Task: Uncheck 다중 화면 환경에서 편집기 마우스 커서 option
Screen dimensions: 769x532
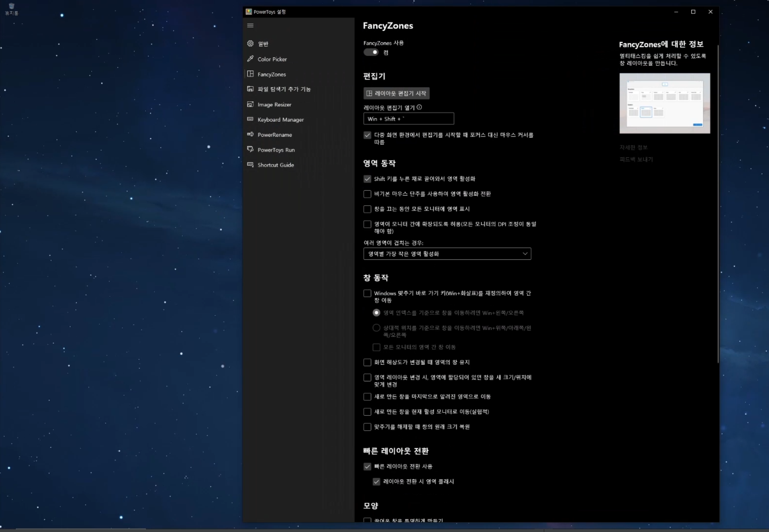Action: [x=367, y=135]
